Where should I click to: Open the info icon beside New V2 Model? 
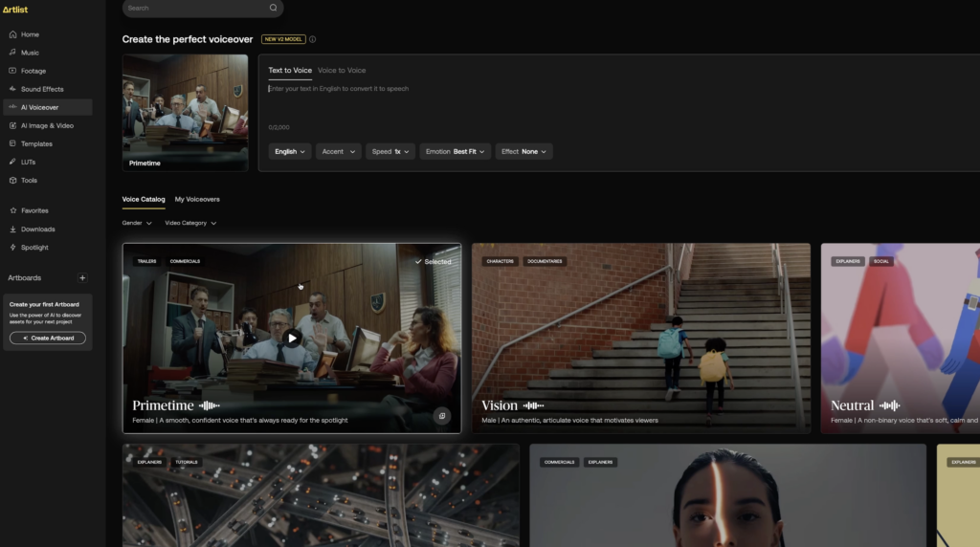pyautogui.click(x=312, y=39)
